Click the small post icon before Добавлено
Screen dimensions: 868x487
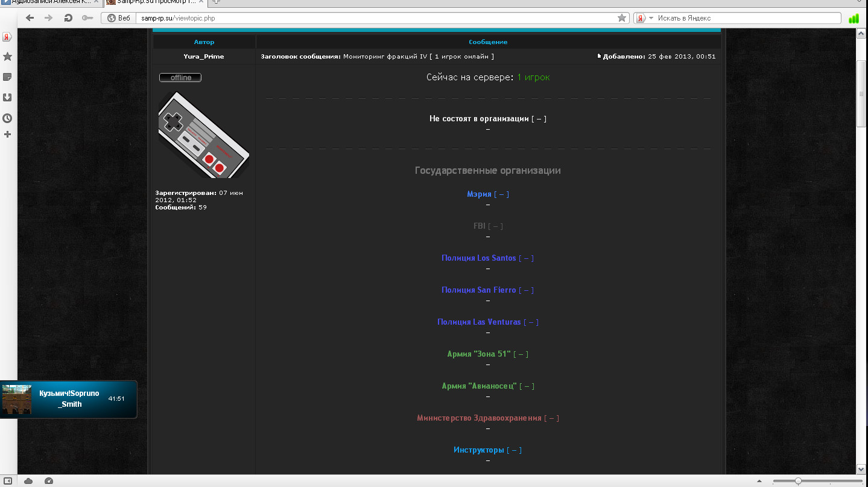599,56
